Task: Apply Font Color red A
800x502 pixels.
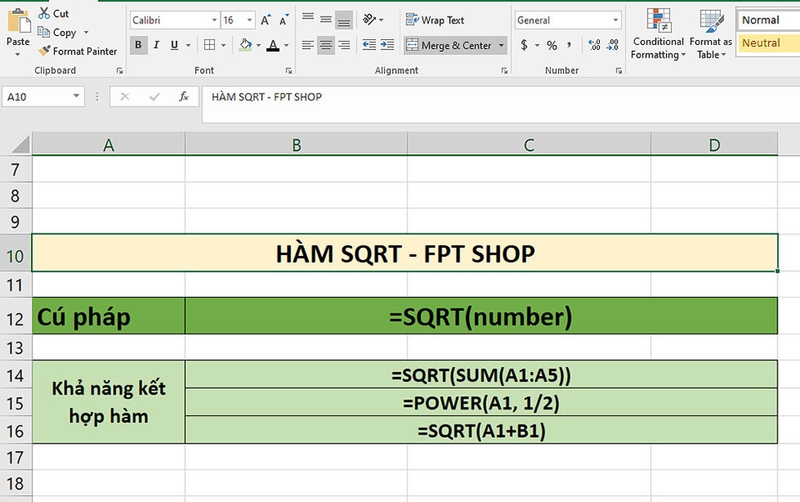Action: coord(273,45)
